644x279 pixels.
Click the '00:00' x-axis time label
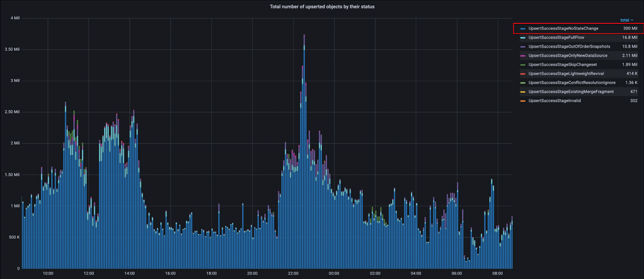click(334, 273)
